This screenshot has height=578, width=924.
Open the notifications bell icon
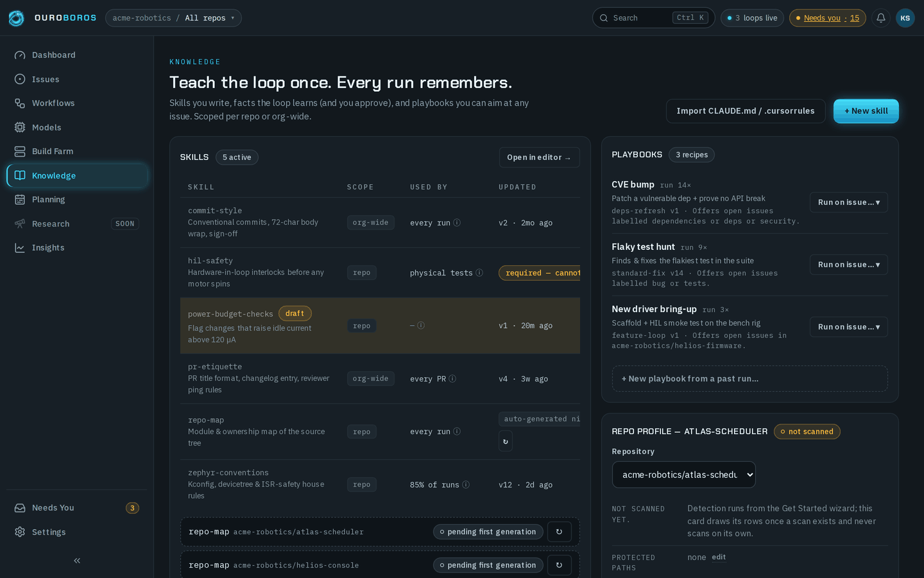881,18
